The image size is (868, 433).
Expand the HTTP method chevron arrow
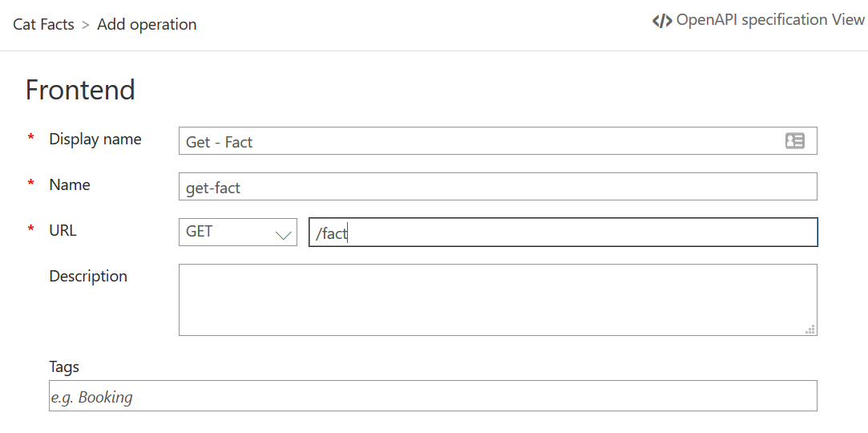(x=283, y=235)
